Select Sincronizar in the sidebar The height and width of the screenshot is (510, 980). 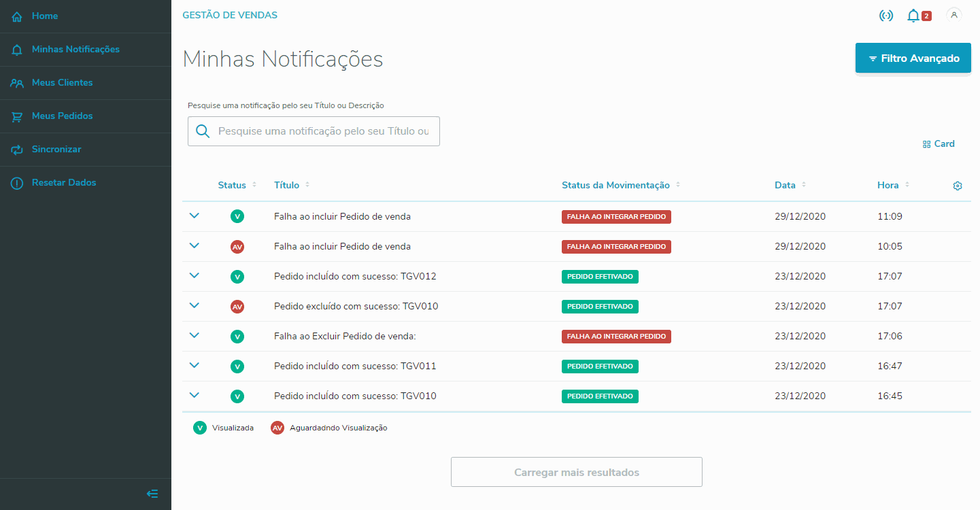pos(56,149)
